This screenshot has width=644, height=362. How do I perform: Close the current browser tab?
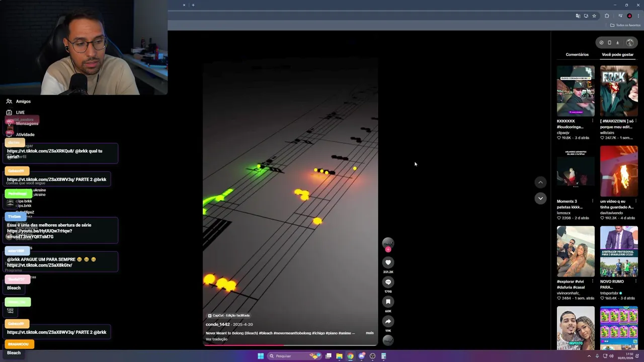[184, 5]
